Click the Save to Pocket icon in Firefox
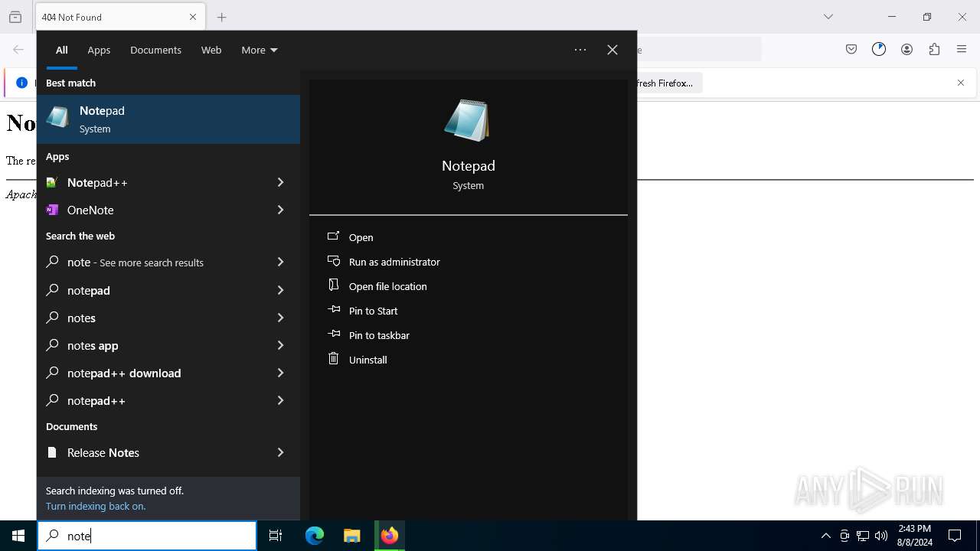 (851, 49)
